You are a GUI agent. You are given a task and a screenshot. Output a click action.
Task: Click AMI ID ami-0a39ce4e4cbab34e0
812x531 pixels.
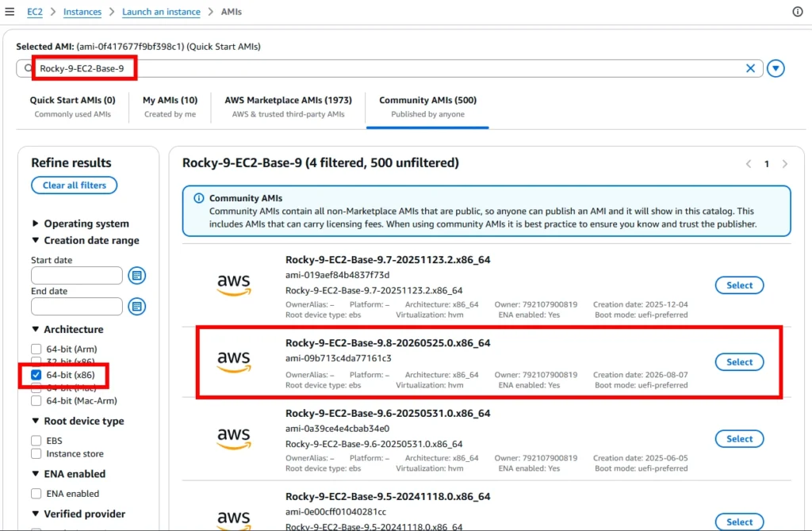coord(337,429)
